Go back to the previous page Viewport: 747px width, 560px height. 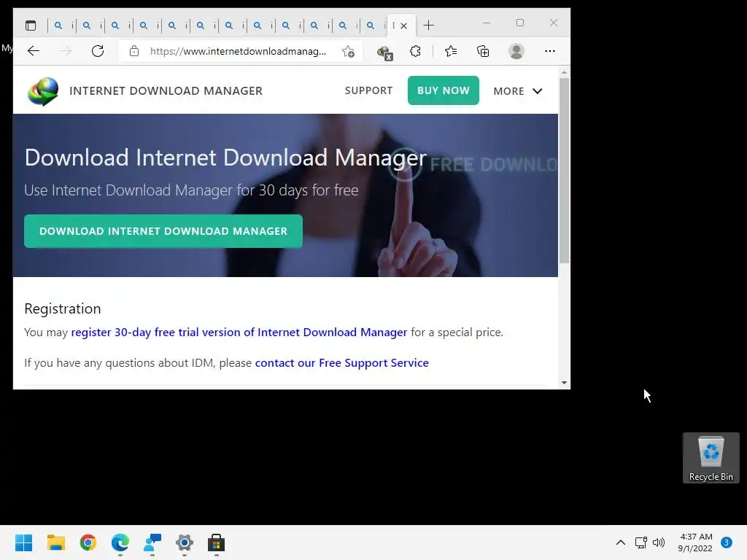pos(34,51)
